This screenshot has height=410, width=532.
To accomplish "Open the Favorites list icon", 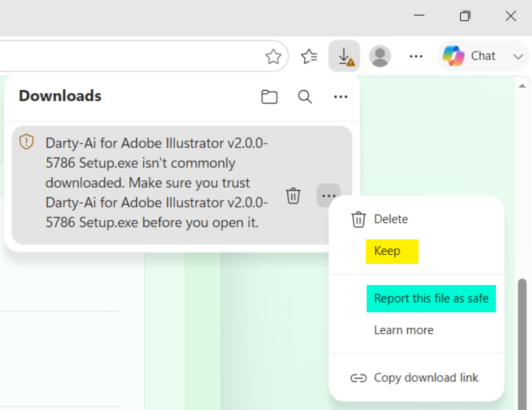I will click(x=310, y=56).
